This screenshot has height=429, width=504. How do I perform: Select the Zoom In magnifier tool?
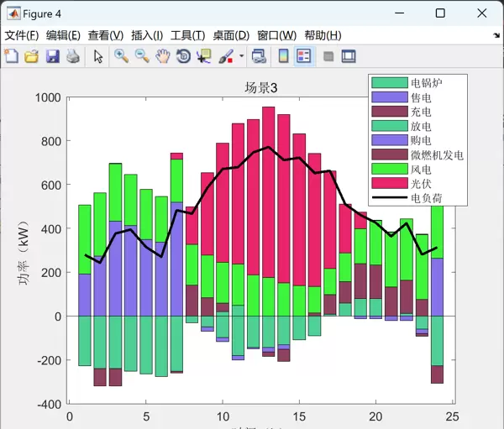tap(122, 56)
